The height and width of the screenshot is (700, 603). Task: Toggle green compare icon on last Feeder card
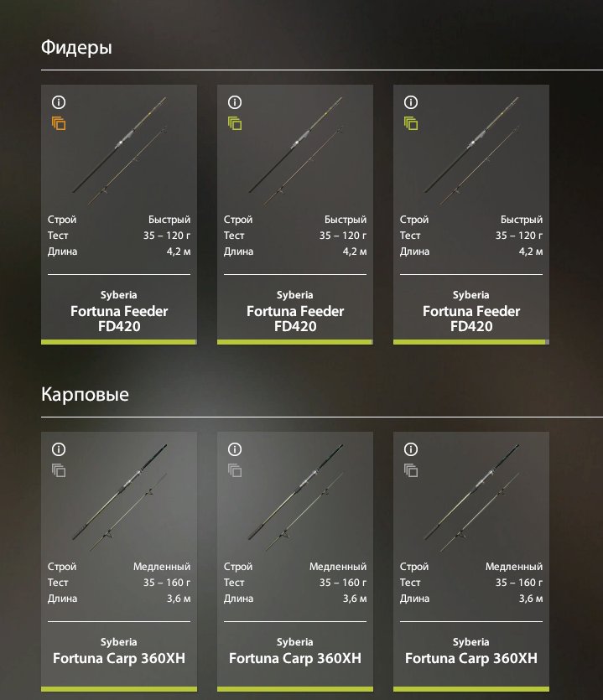411,123
